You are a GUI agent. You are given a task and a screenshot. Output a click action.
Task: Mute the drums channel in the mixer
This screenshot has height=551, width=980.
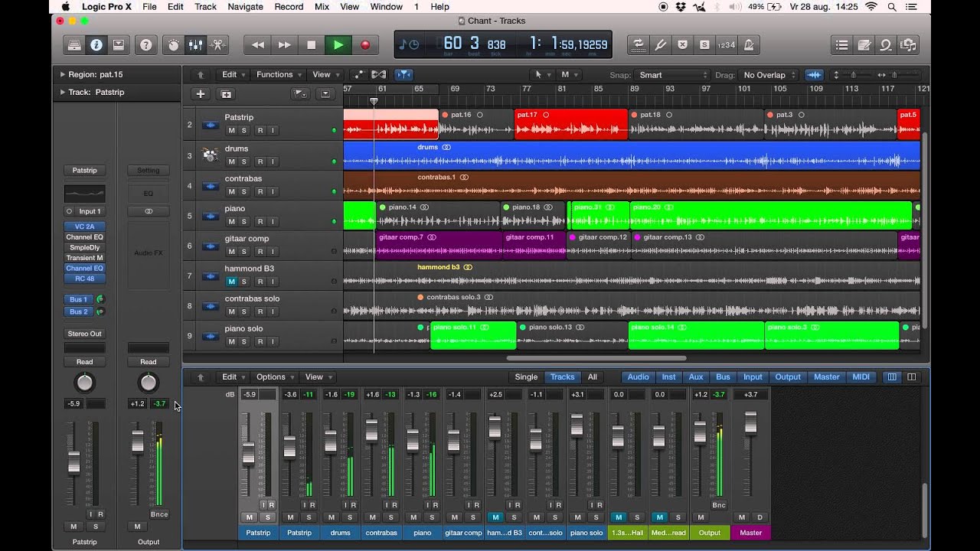pyautogui.click(x=332, y=517)
